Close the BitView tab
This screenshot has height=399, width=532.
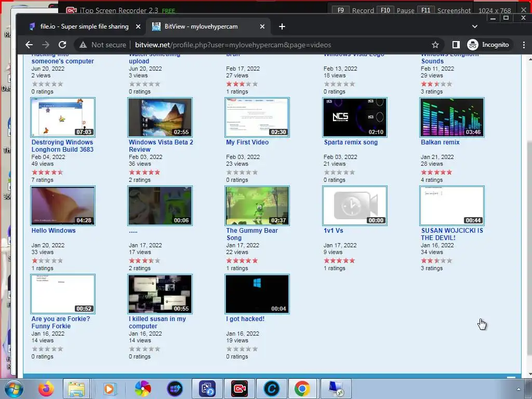point(262,26)
